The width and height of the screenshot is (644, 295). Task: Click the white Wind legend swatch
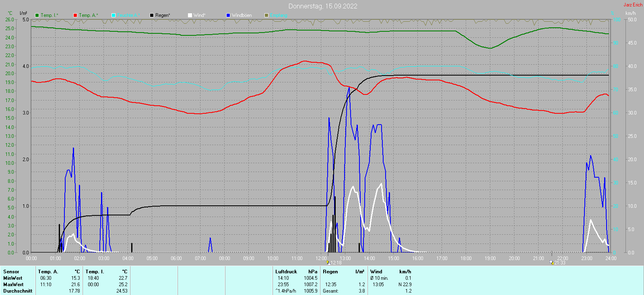click(x=190, y=15)
